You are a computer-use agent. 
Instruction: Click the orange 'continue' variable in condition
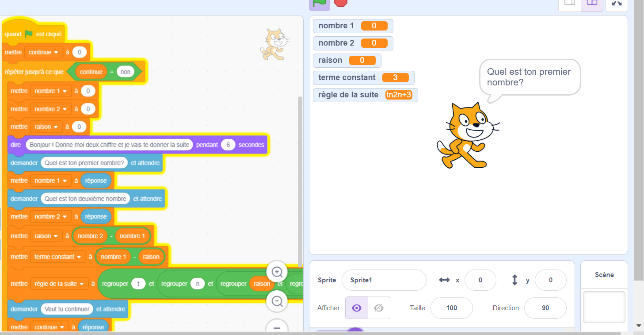91,72
